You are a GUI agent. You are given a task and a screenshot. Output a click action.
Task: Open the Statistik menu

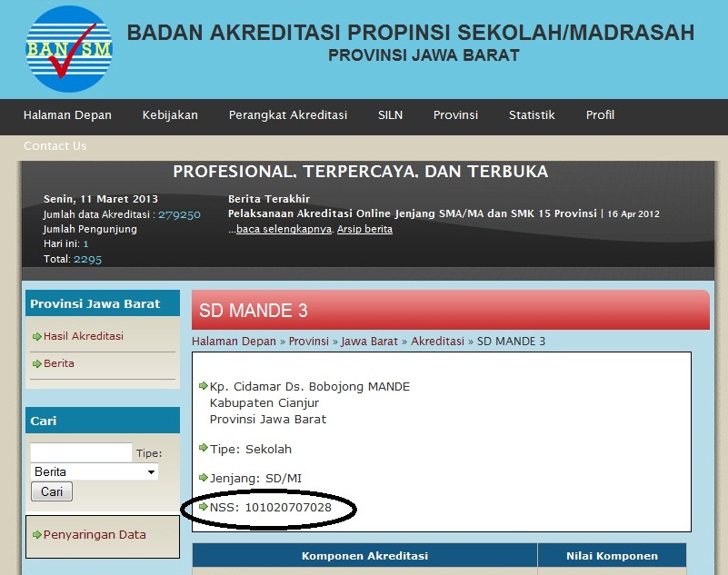coord(532,115)
